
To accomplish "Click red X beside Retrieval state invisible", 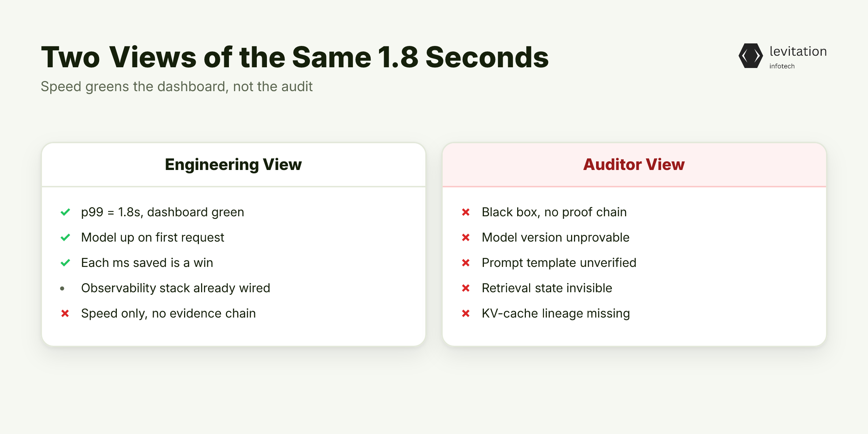I will tap(466, 288).
